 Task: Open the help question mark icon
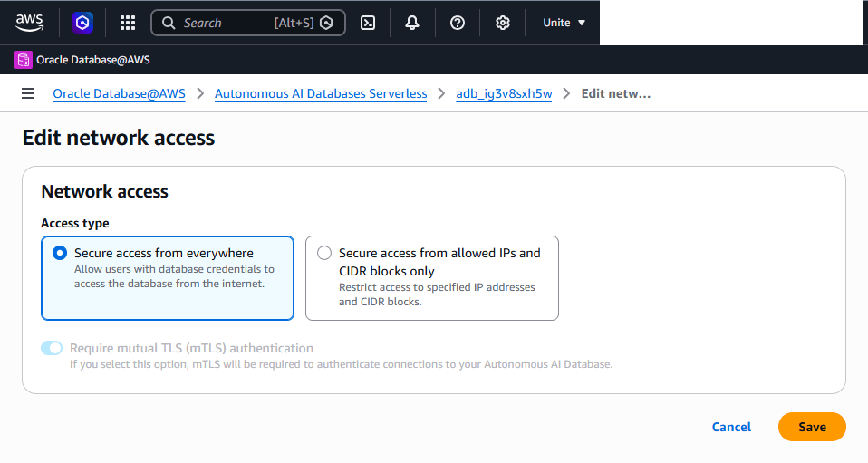point(458,23)
